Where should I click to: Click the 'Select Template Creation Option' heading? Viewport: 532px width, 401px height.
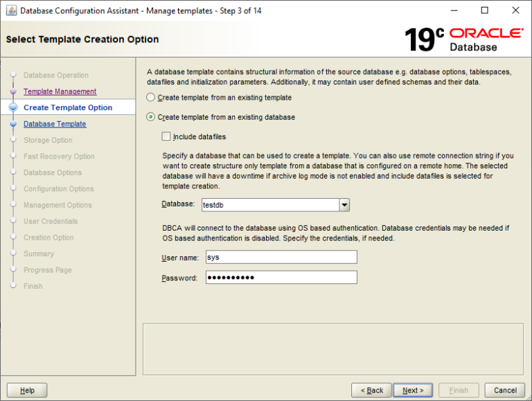82,39
